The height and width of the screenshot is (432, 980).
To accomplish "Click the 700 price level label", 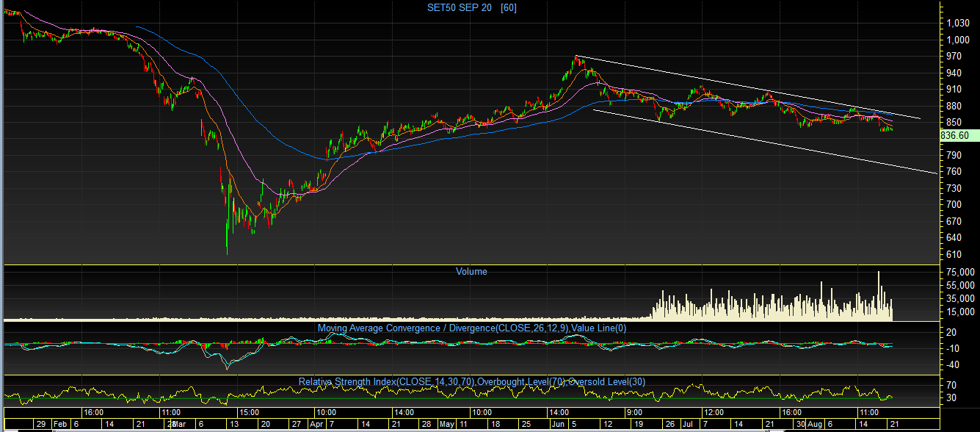I will [x=953, y=205].
